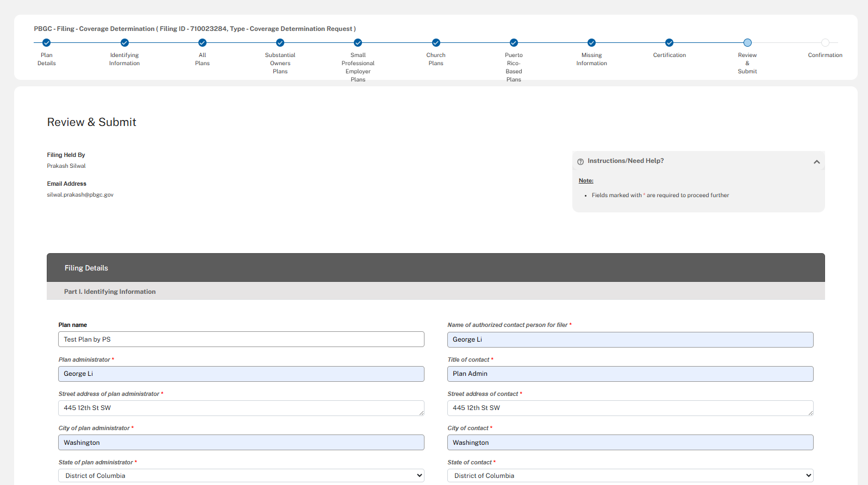Click the Identifying Information step checkmark

(124, 43)
